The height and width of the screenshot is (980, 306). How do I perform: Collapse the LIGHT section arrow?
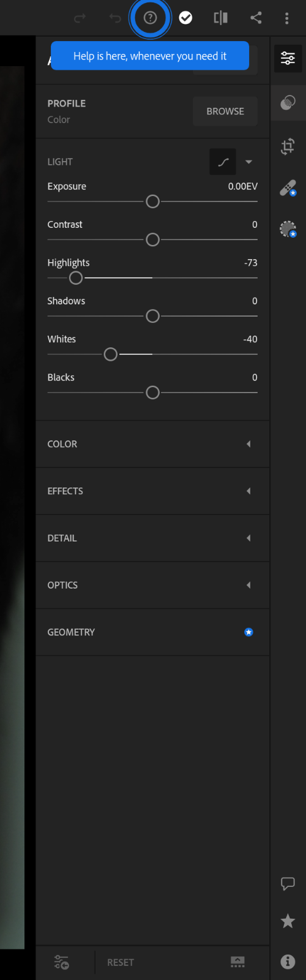click(248, 162)
